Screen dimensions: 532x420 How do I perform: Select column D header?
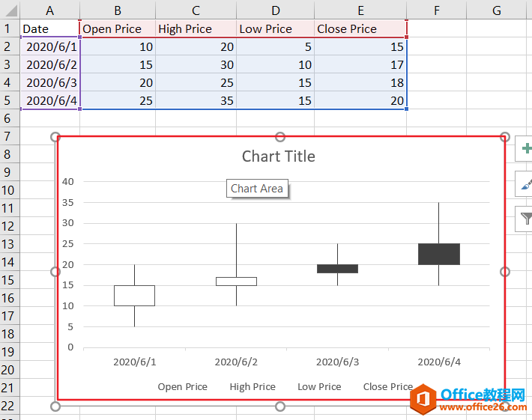click(x=276, y=10)
